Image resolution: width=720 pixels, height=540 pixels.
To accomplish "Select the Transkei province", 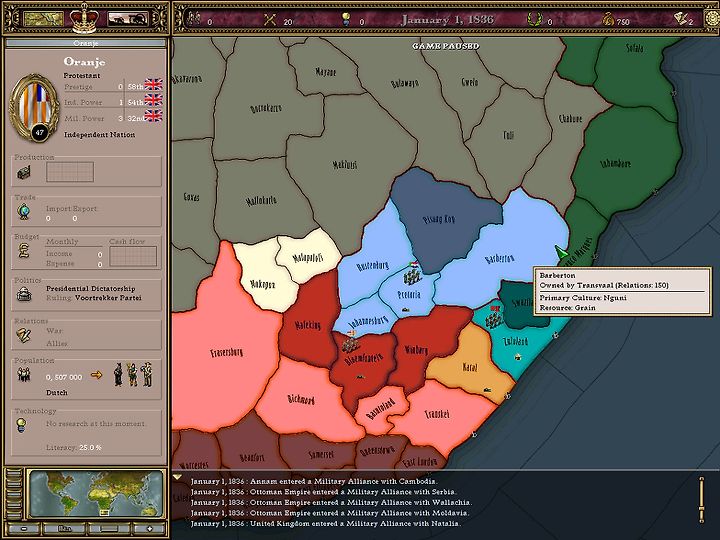I will click(437, 415).
